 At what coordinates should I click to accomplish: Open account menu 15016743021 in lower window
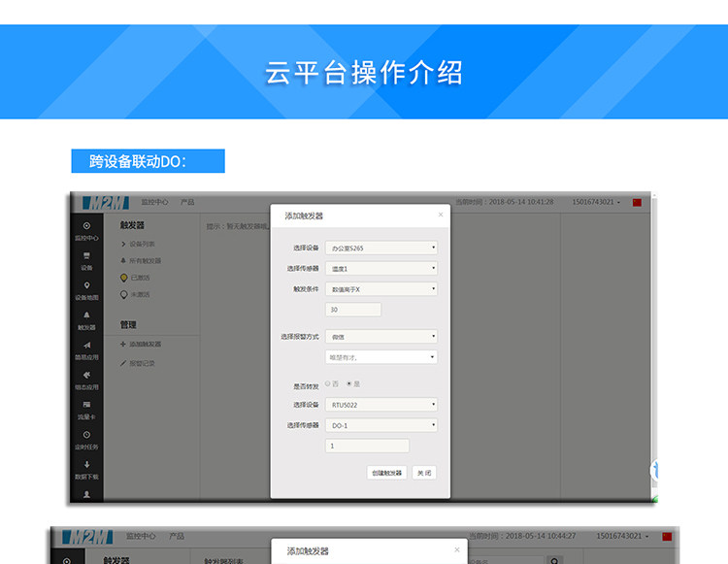[622, 536]
